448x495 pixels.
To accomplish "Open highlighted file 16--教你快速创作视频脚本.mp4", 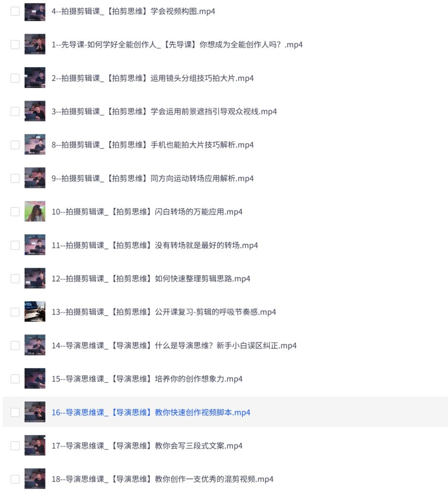I will point(150,412).
